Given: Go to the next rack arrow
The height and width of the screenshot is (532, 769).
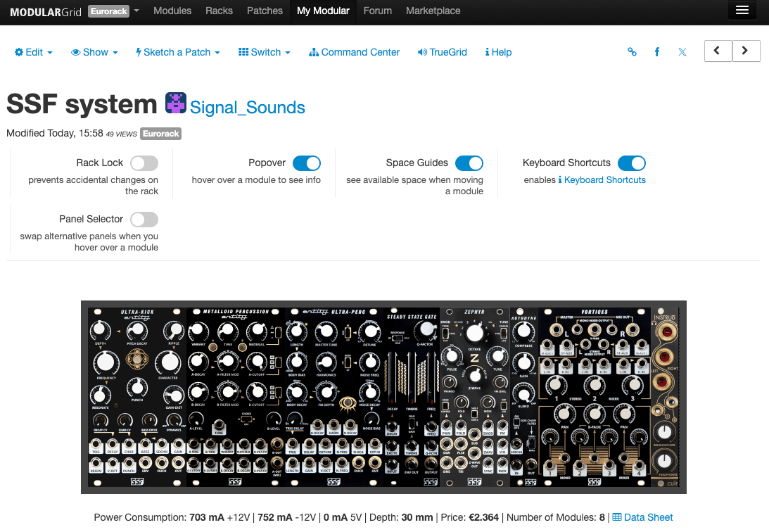Looking at the screenshot, I should coord(746,51).
